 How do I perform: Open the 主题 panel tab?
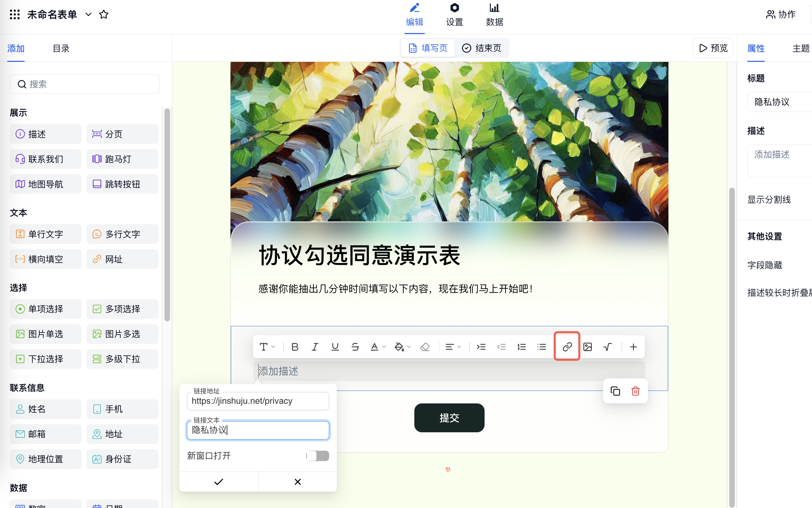[x=801, y=48]
